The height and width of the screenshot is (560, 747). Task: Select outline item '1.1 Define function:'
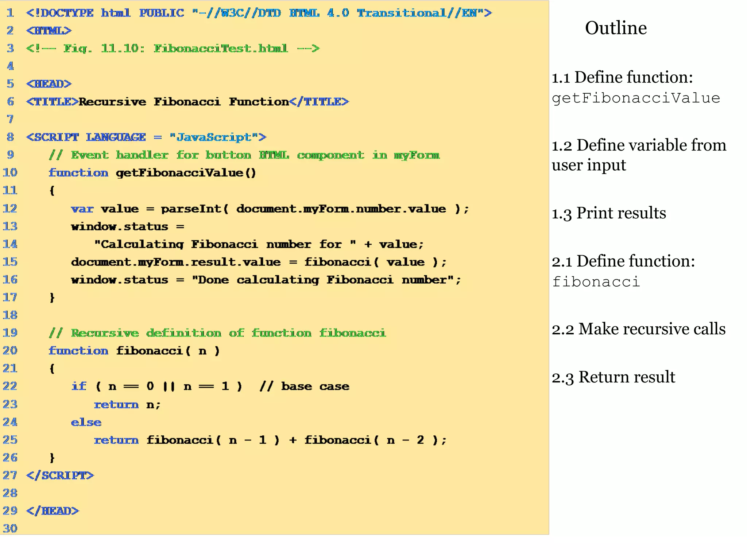pos(622,77)
